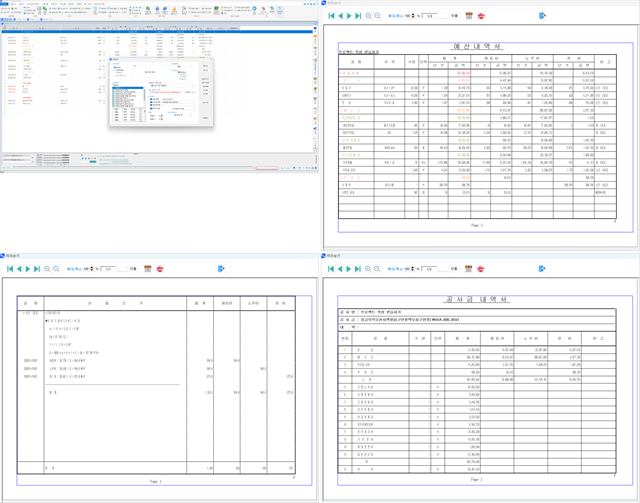640x503 pixels.
Task: Select the highlighted blue row in main grid
Action: pos(157,31)
